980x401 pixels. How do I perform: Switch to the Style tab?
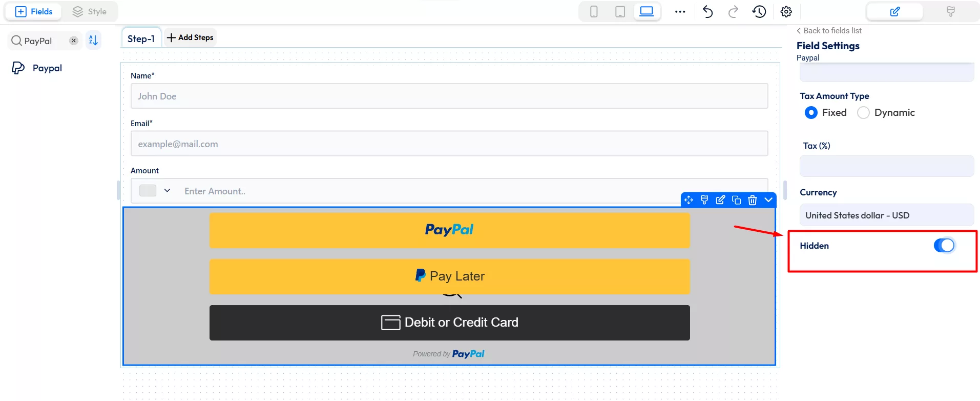click(x=90, y=11)
